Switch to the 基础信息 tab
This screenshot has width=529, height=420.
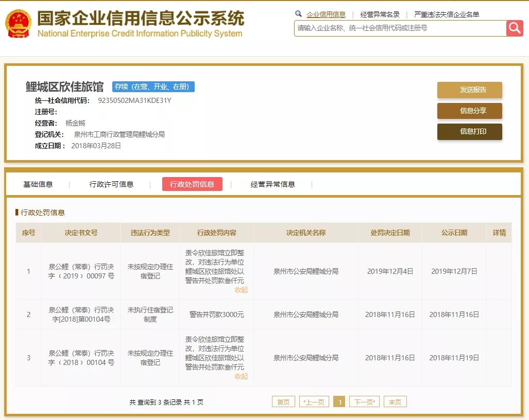point(38,184)
